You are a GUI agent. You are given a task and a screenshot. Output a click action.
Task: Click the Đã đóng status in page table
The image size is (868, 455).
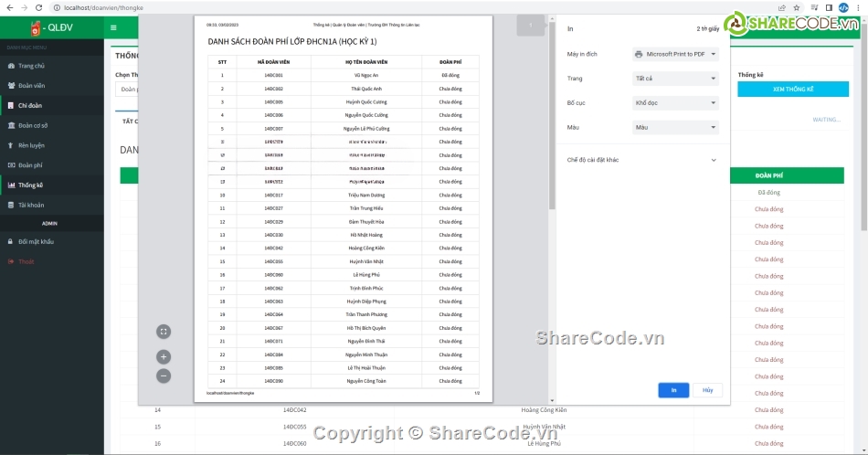pos(769,193)
